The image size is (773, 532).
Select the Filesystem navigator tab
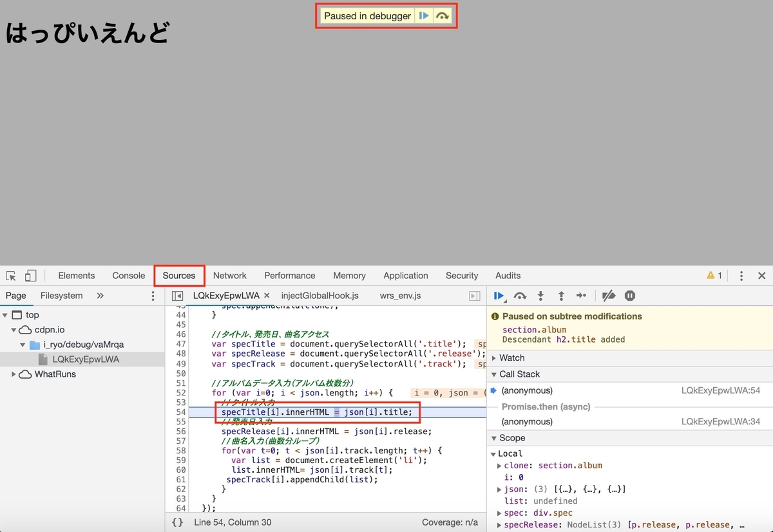62,296
